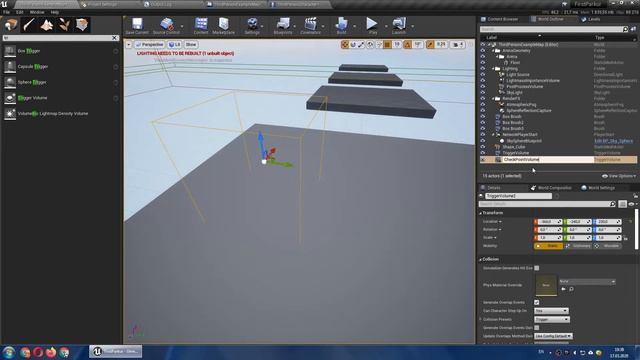The width and height of the screenshot is (640, 360).
Task: Uncheck Generate Overlap Events checkbox
Action: click(x=537, y=302)
